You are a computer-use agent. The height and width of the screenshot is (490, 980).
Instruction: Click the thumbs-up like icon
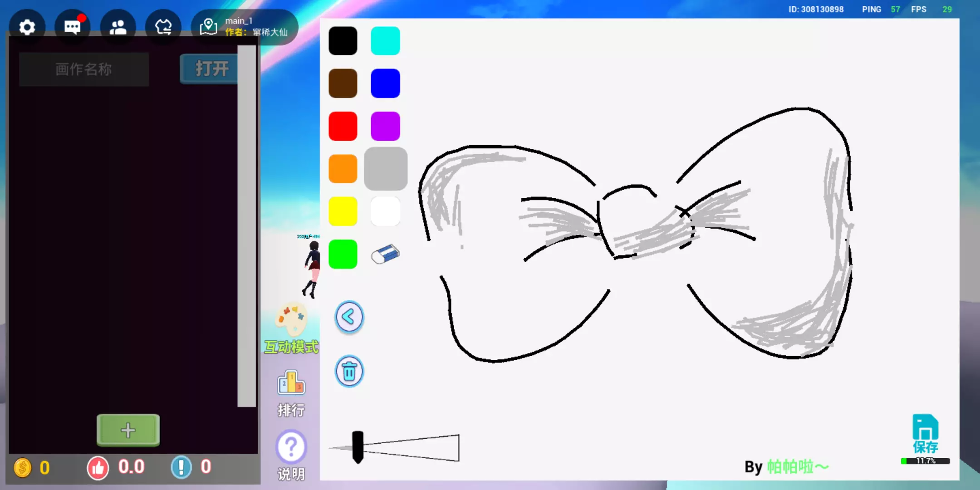pyautogui.click(x=98, y=467)
